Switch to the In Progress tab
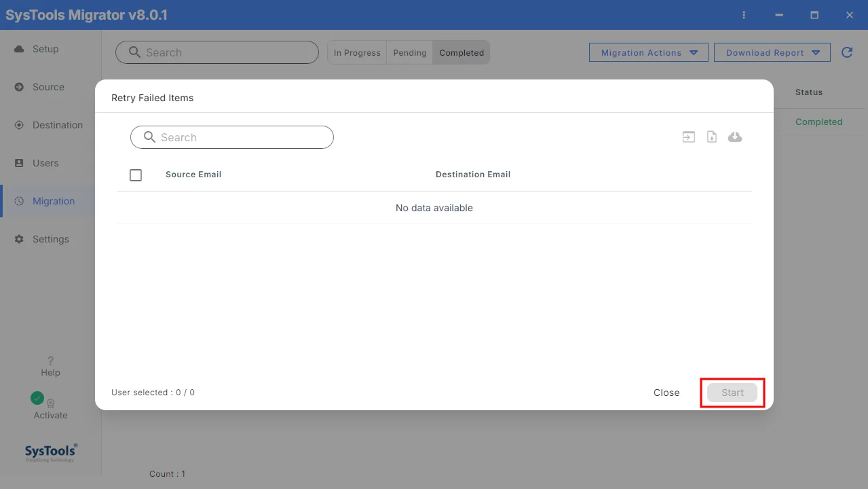Viewport: 868px width, 489px height. pyautogui.click(x=357, y=52)
